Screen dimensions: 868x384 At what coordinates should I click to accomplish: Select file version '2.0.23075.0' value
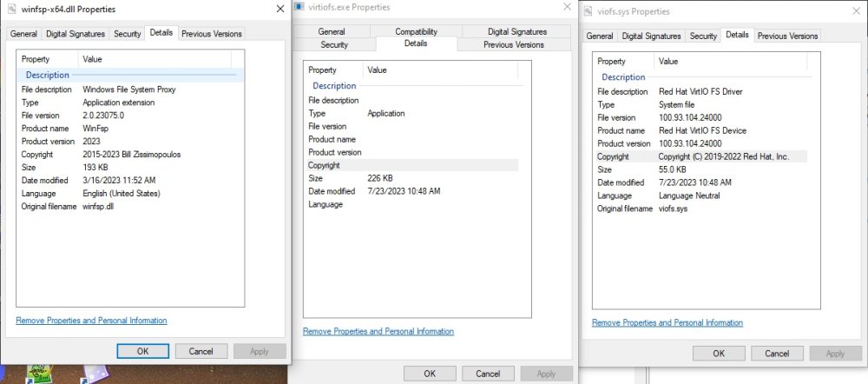pyautogui.click(x=103, y=116)
